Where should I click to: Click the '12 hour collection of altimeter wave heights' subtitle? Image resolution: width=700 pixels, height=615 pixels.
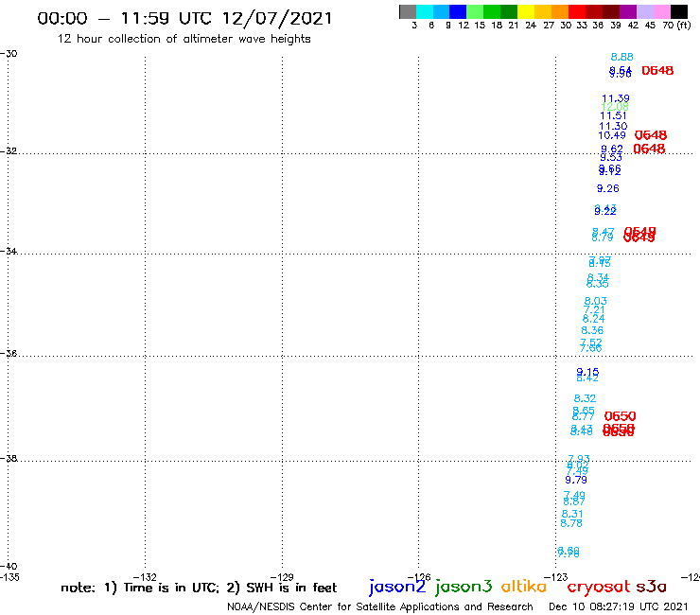(184, 39)
